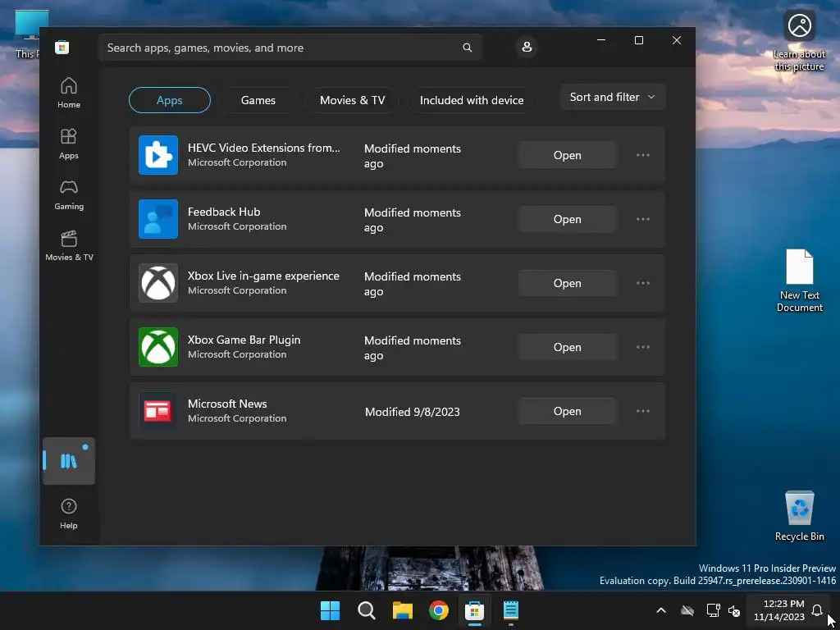Open the user account profile icon
840x630 pixels.
click(x=527, y=47)
